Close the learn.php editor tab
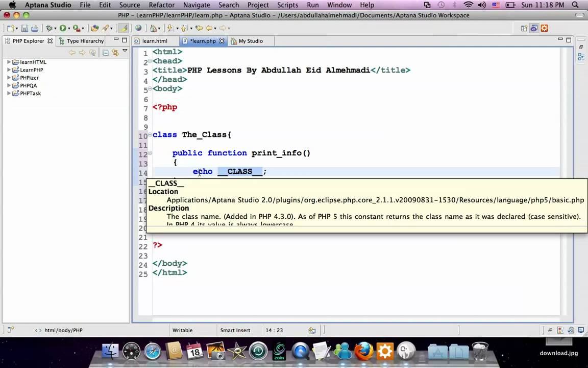 click(x=222, y=41)
